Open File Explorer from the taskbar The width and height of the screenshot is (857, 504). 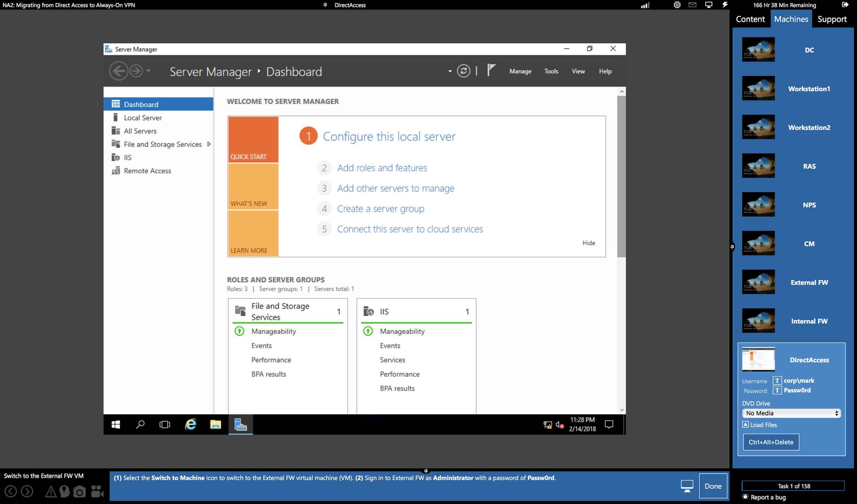tap(215, 424)
